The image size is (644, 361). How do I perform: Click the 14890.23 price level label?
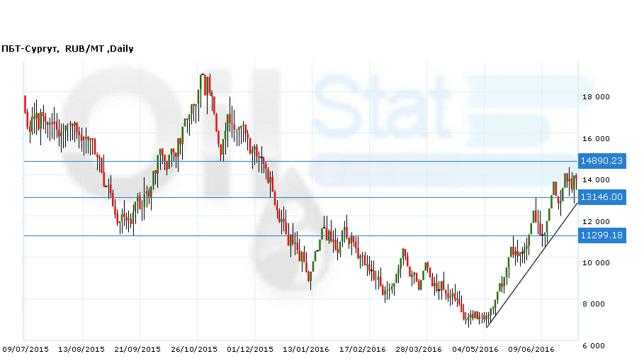[x=601, y=161]
